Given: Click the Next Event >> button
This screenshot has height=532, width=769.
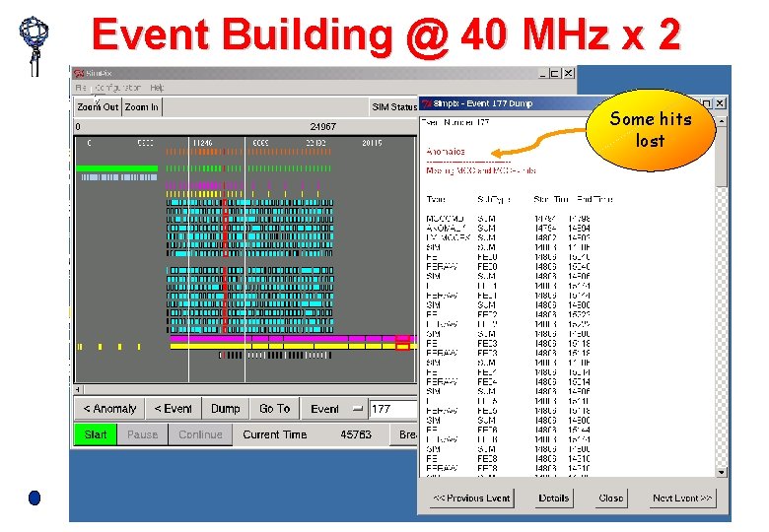Looking at the screenshot, I should 681,499.
